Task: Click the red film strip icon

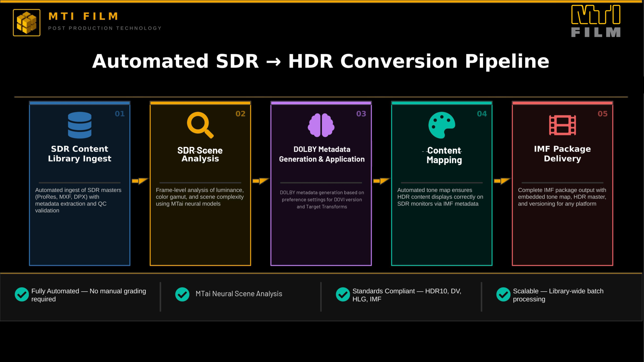Action: tap(563, 125)
